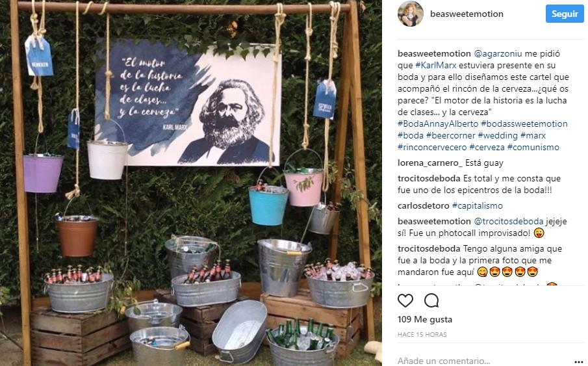Open the #bodassweetemotion hashtag
Screen dimensions: 588x366
coord(524,124)
